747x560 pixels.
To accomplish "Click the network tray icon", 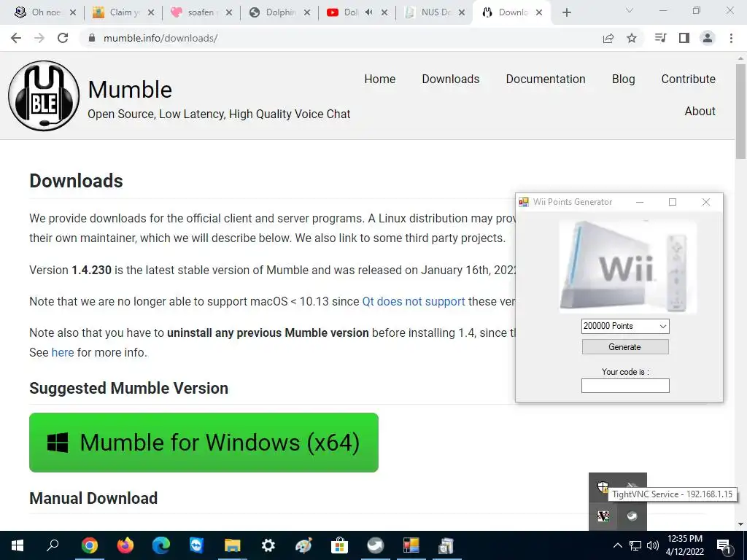I will [x=635, y=545].
